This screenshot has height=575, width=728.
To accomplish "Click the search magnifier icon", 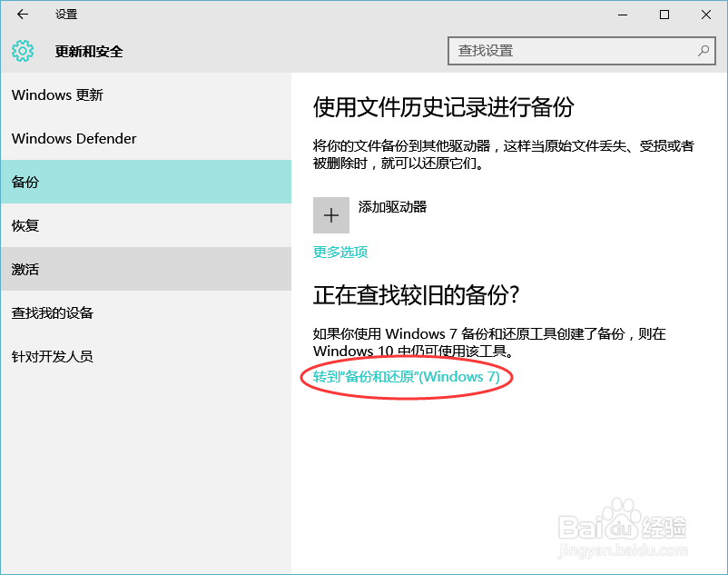I will point(703,51).
